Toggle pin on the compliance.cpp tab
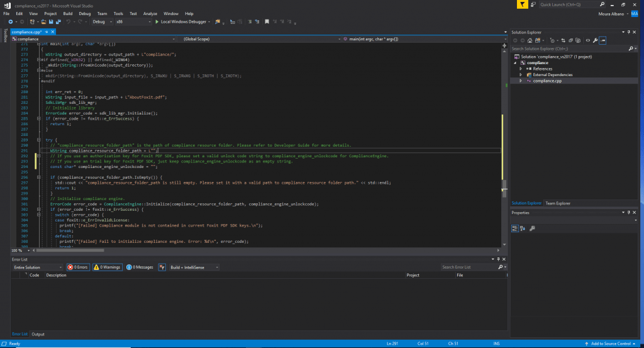 [x=47, y=31]
